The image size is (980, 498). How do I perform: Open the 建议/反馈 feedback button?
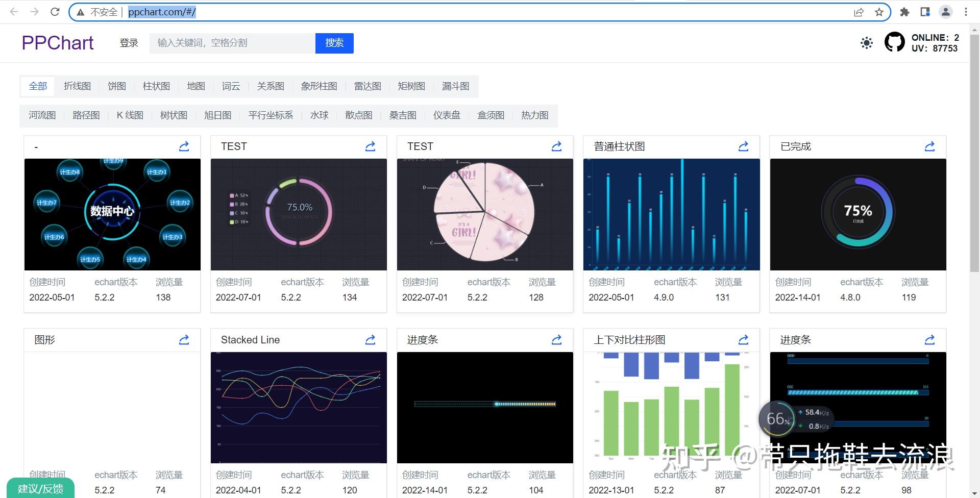tap(40, 488)
